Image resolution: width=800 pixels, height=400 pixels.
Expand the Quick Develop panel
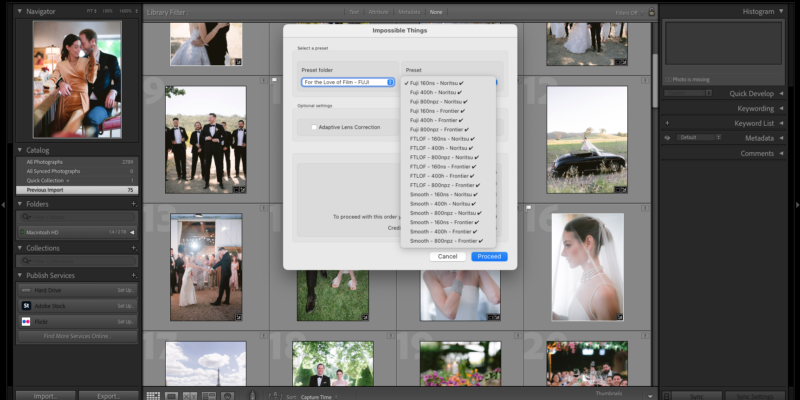[x=781, y=94]
